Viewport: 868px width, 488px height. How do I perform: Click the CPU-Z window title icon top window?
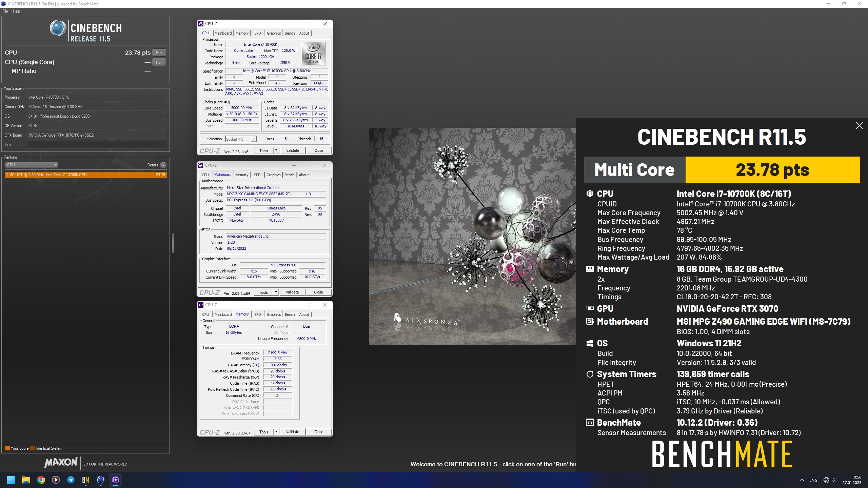201,24
